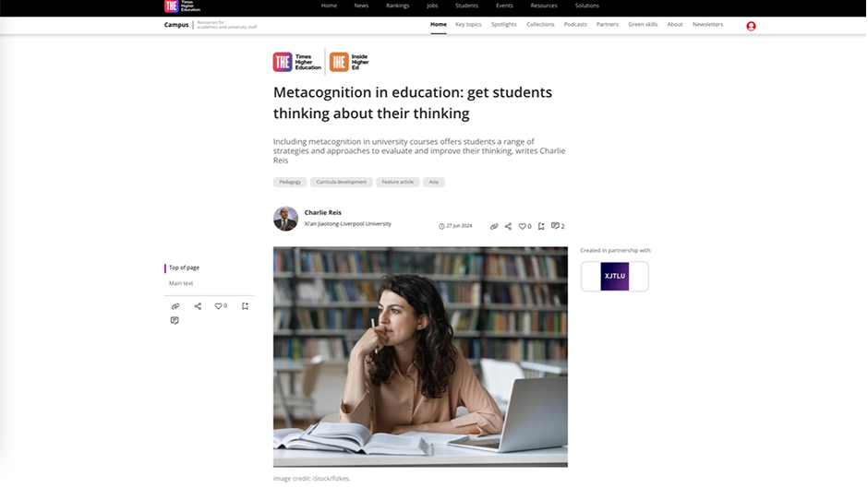
Task: Click the sidebar bookmark icon
Action: (245, 306)
